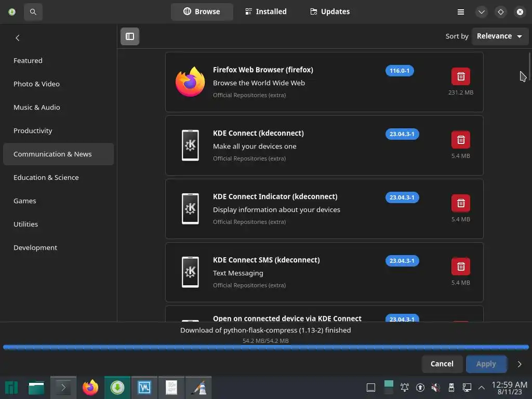Click the 12:59 AM clock
532x399 pixels.
509,385
